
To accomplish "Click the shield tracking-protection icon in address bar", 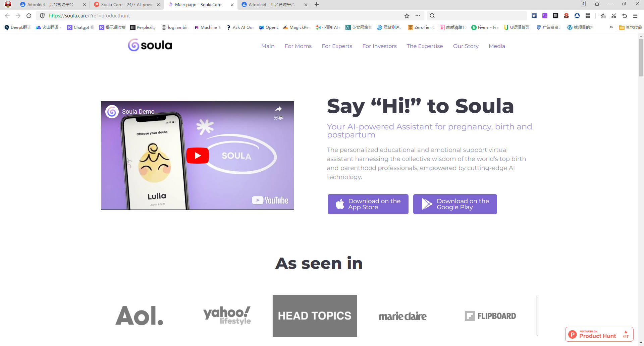I will click(42, 15).
